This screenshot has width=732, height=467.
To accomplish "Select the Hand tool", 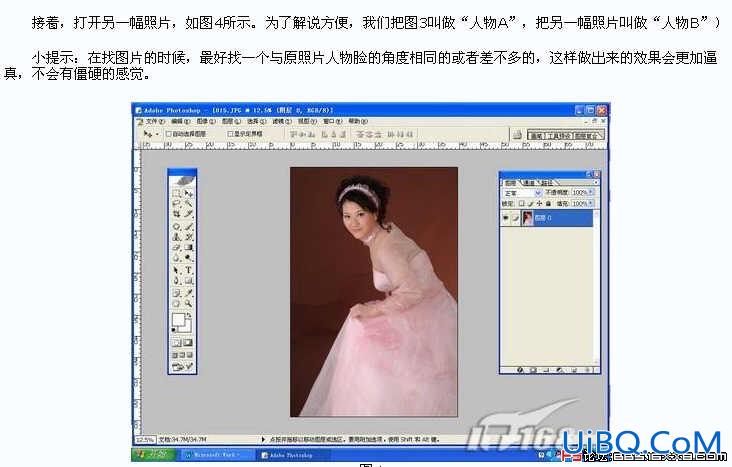I will click(x=176, y=304).
